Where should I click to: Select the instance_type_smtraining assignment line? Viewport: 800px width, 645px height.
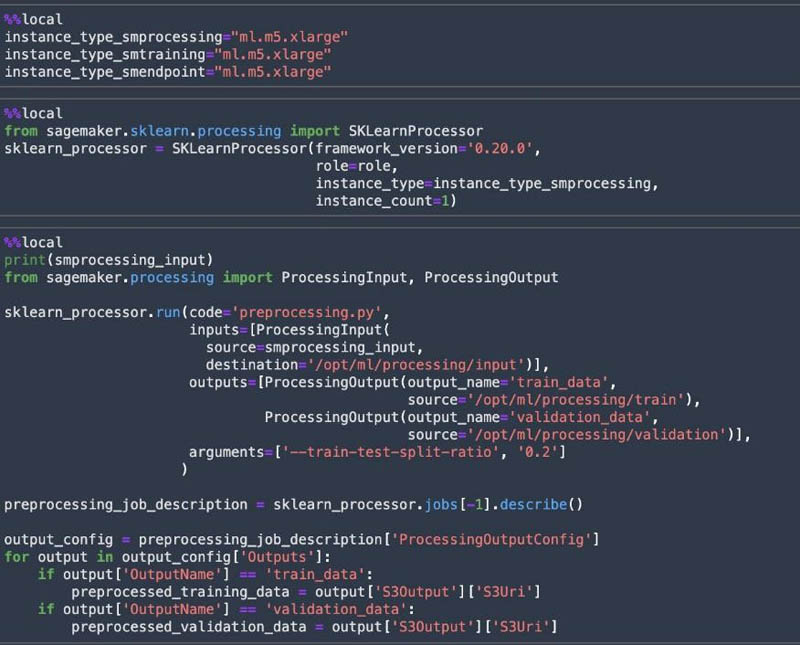coord(168,55)
